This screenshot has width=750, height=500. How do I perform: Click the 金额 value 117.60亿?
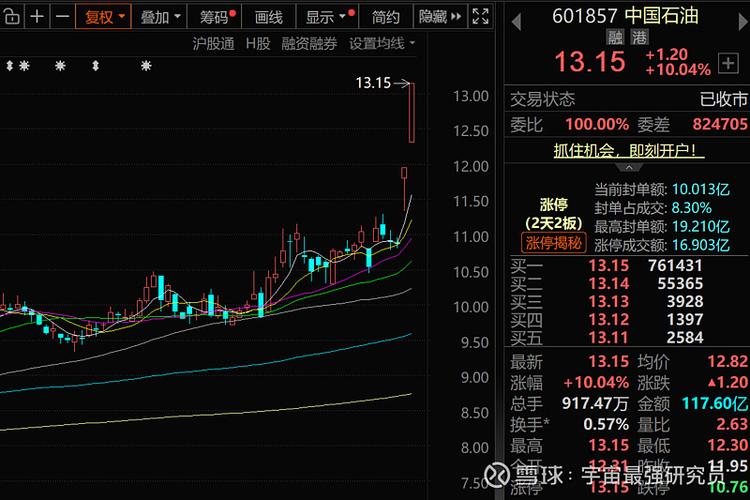(x=715, y=403)
